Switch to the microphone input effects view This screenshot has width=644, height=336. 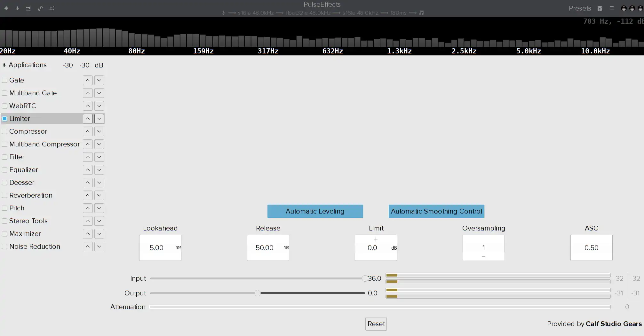(x=17, y=8)
